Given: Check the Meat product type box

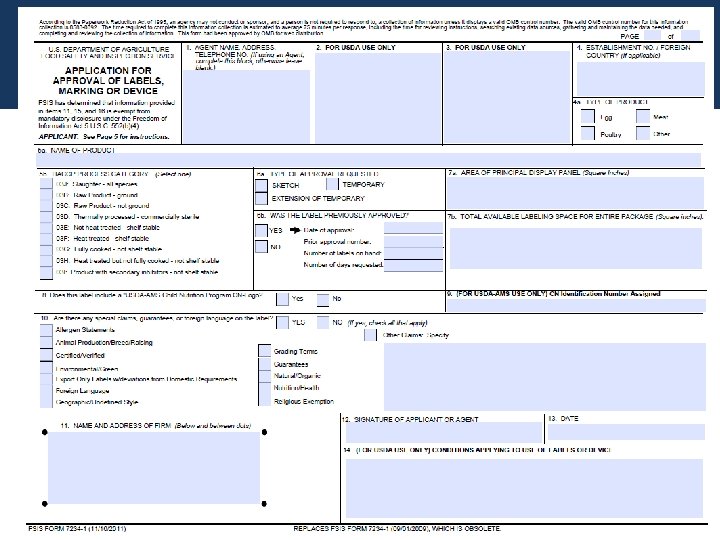Looking at the screenshot, I should click(642, 117).
